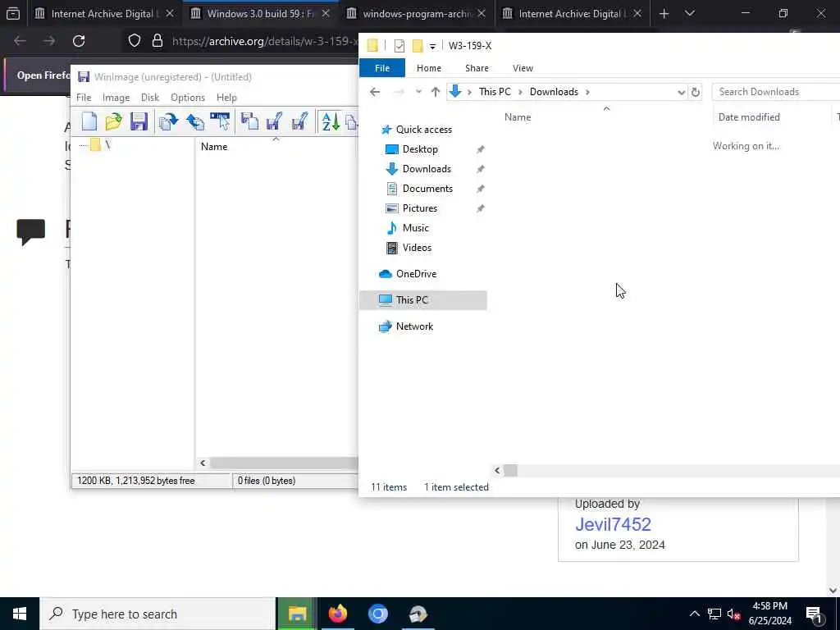Select This PC in navigation pane
Image resolution: width=840 pixels, height=630 pixels.
pos(423,300)
